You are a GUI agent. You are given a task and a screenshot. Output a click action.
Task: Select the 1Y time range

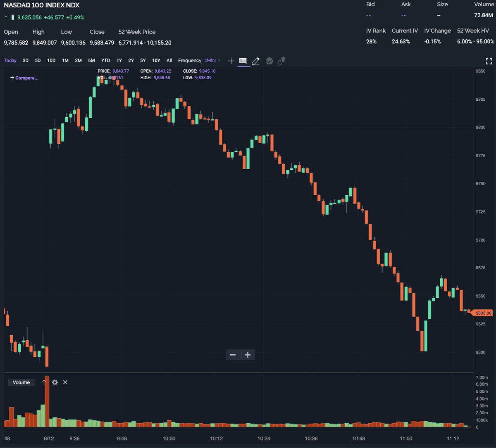(119, 60)
